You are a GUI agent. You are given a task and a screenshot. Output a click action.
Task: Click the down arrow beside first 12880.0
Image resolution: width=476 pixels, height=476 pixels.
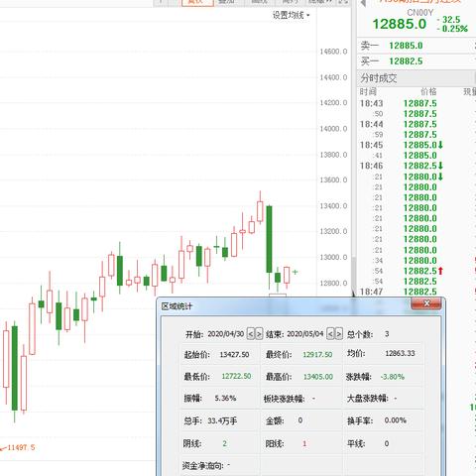pyautogui.click(x=440, y=177)
